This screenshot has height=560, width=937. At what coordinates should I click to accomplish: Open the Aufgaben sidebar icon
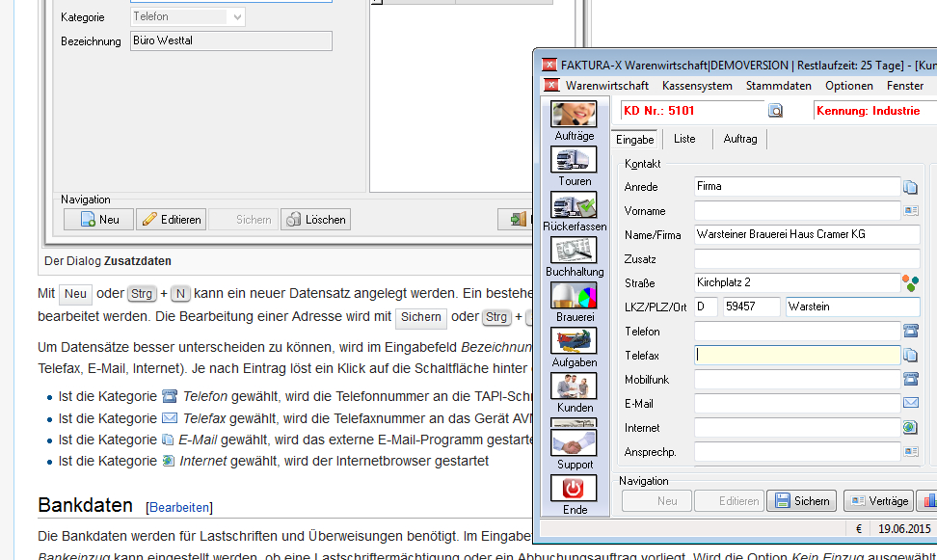[574, 340]
